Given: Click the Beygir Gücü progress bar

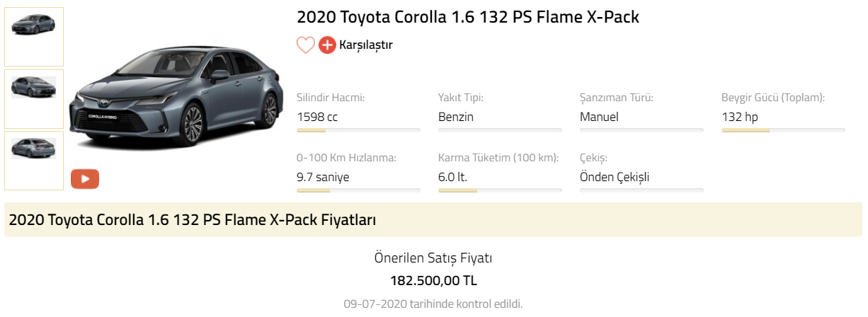Looking at the screenshot, I should (x=783, y=130).
